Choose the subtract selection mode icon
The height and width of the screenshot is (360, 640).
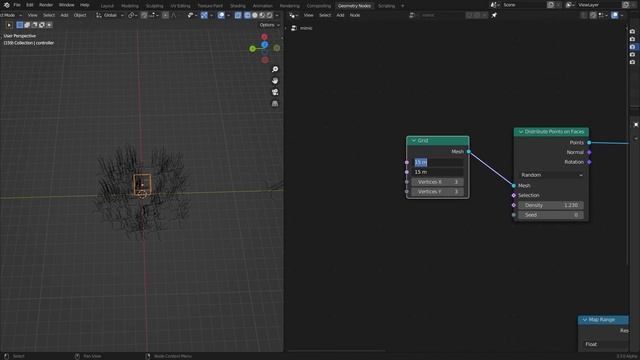click(34, 25)
